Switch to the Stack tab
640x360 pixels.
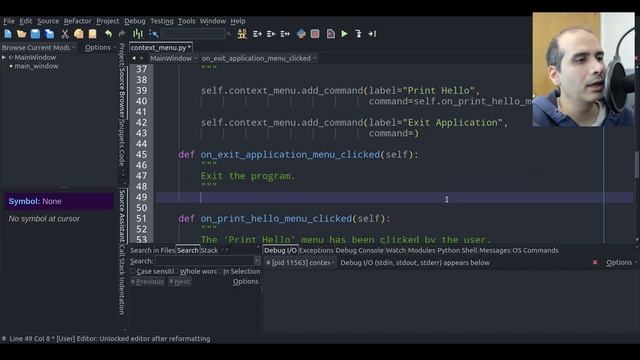(x=209, y=250)
